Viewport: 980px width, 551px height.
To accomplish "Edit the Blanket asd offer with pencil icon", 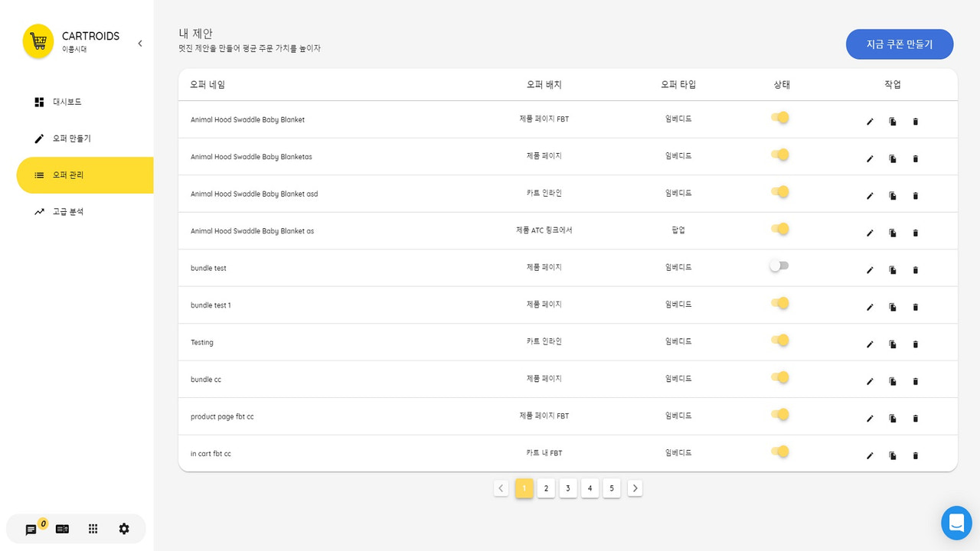I will 870,196.
